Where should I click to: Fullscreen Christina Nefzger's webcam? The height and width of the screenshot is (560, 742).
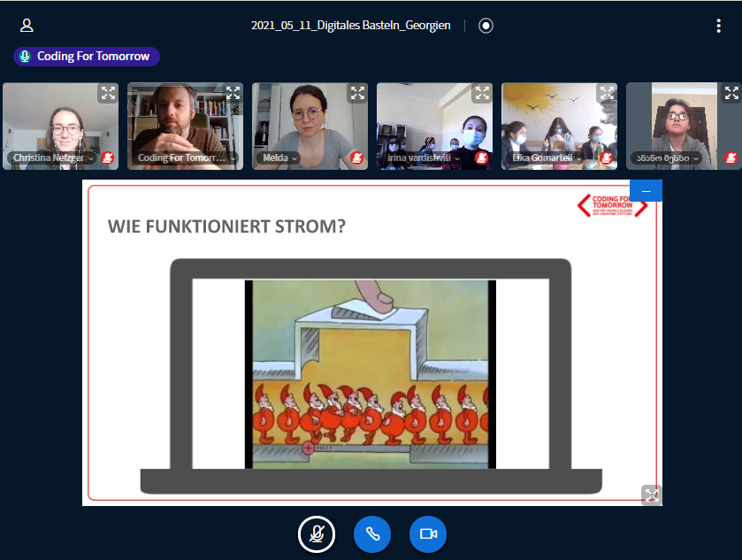click(x=107, y=93)
